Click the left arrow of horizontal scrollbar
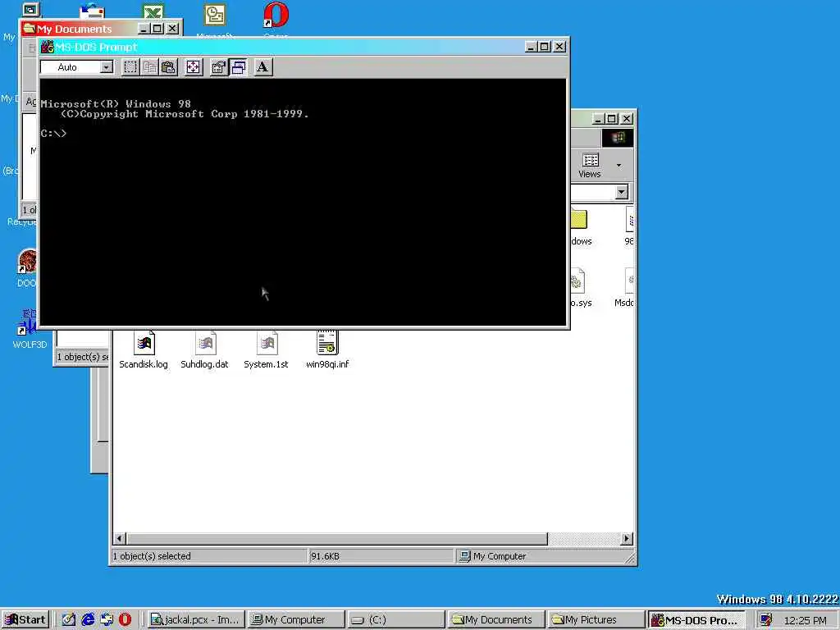This screenshot has height=630, width=840. coord(120,538)
